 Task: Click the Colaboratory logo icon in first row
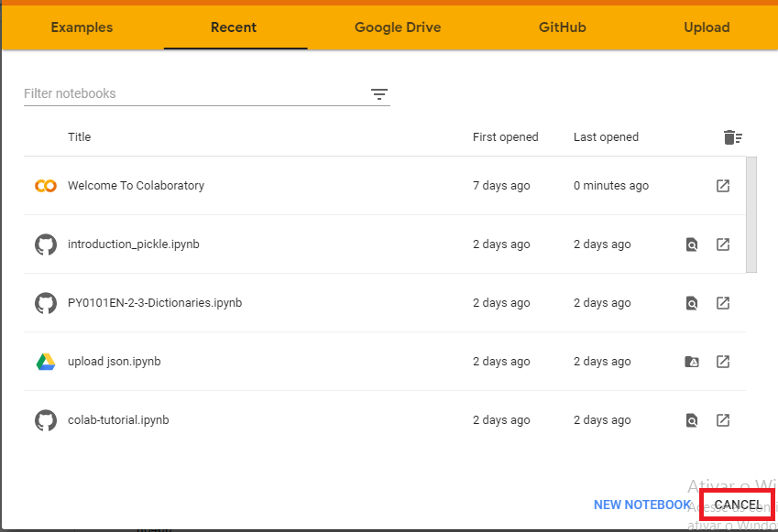click(x=46, y=186)
